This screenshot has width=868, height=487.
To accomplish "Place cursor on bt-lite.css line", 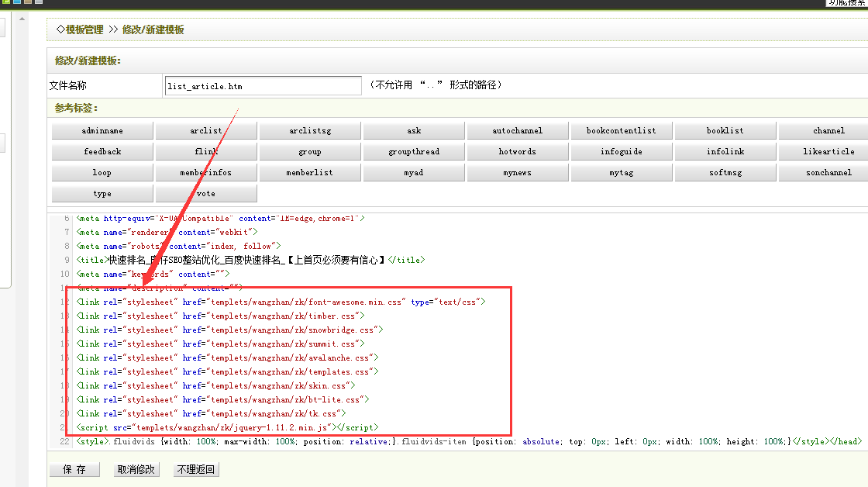I will (223, 399).
